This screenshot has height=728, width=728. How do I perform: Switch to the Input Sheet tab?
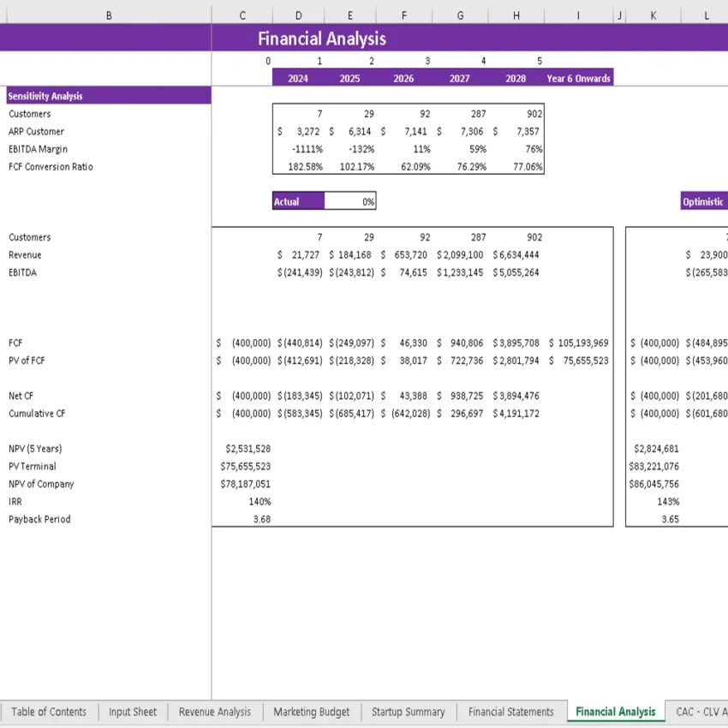[x=132, y=712]
